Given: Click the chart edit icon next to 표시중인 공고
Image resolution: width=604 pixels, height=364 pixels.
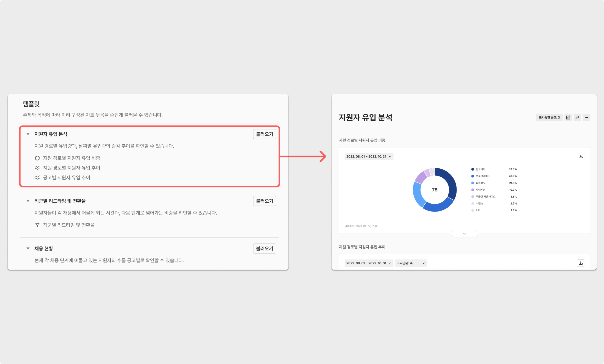Looking at the screenshot, I should [x=568, y=117].
